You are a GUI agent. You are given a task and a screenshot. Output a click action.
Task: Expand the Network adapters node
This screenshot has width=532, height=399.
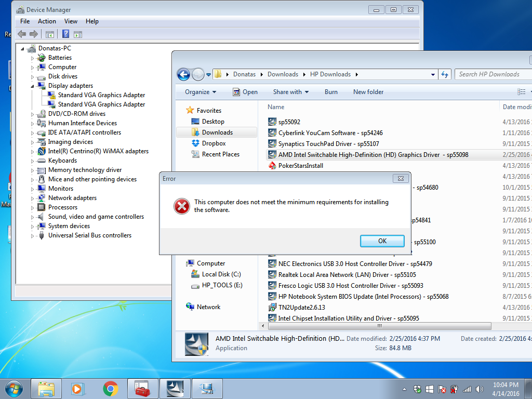click(32, 198)
